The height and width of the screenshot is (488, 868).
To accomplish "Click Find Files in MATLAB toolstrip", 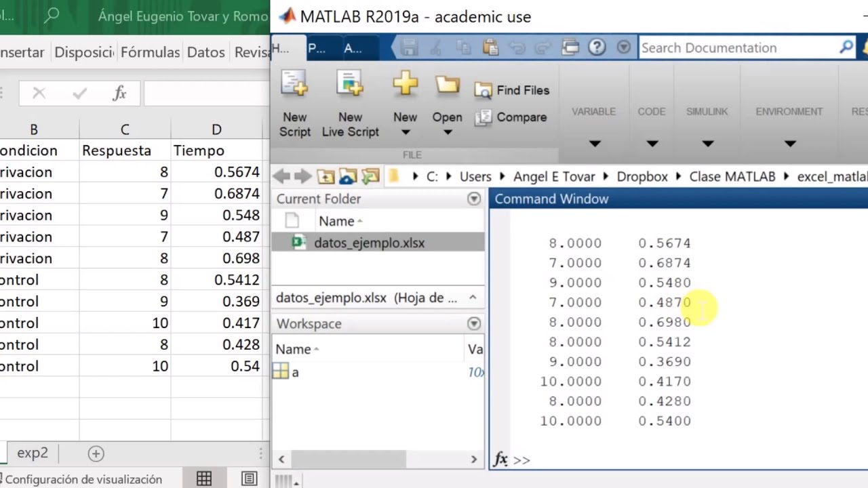I will click(512, 90).
